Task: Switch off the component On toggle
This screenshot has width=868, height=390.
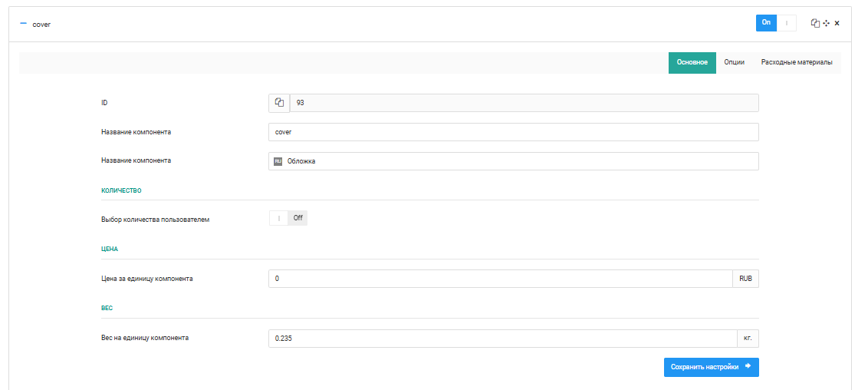Action: (776, 23)
